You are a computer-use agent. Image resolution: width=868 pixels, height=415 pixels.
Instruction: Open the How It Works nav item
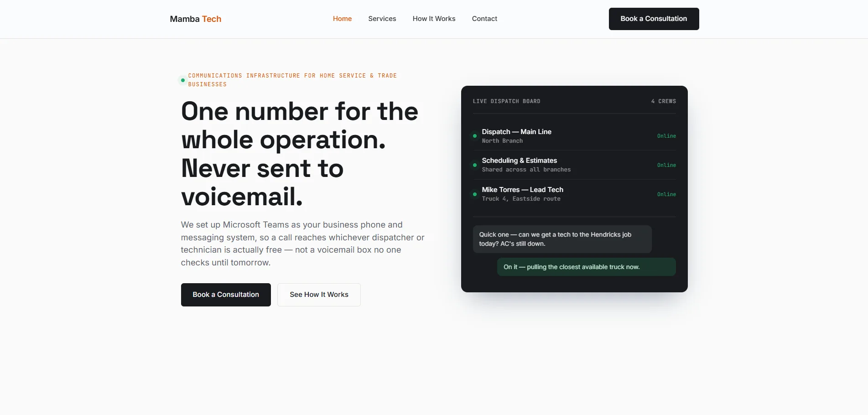point(434,19)
